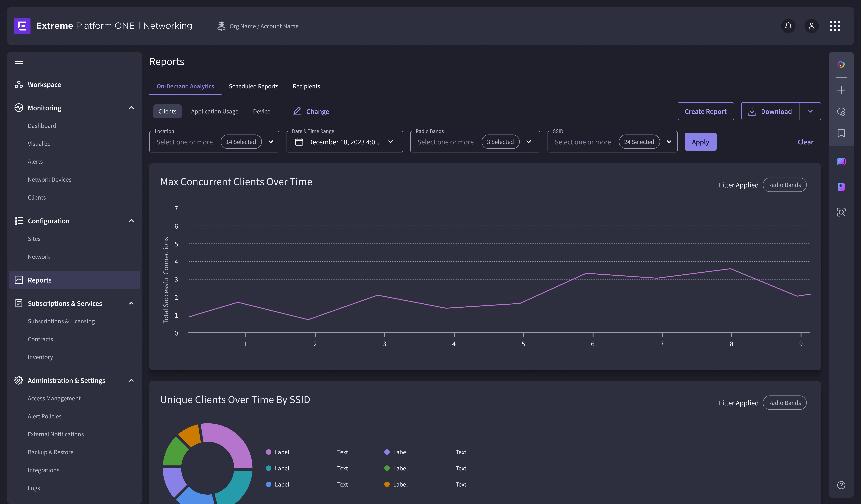Collapse the Administration & Settings chevron
This screenshot has width=861, height=504.
(131, 380)
